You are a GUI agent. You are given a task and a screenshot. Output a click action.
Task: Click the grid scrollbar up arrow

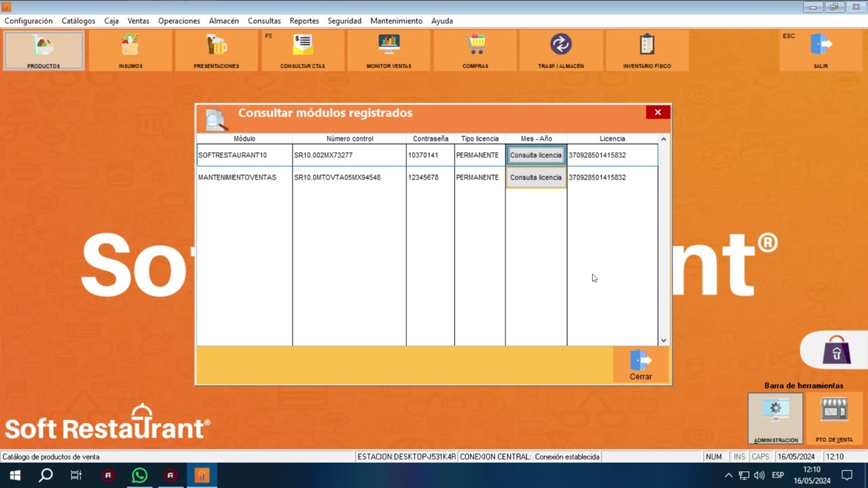(663, 140)
